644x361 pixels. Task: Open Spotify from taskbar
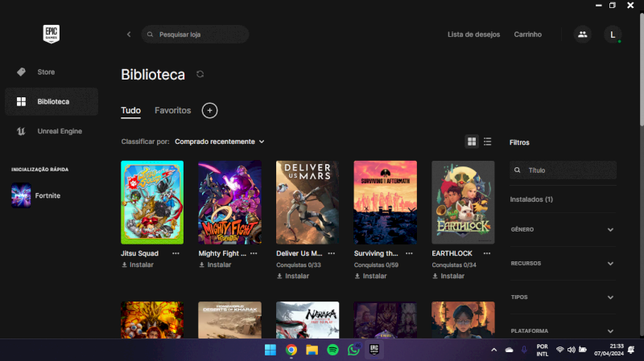click(332, 350)
